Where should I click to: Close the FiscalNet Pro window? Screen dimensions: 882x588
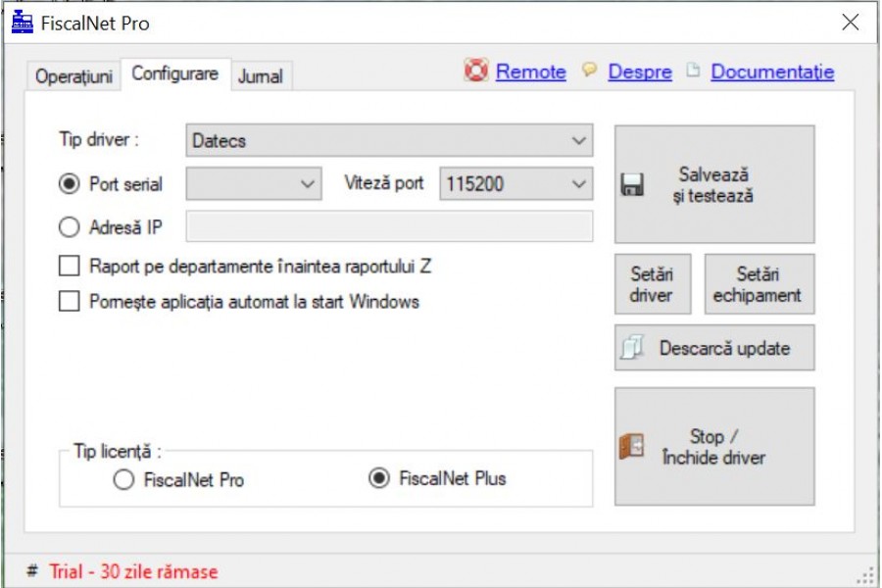[851, 23]
